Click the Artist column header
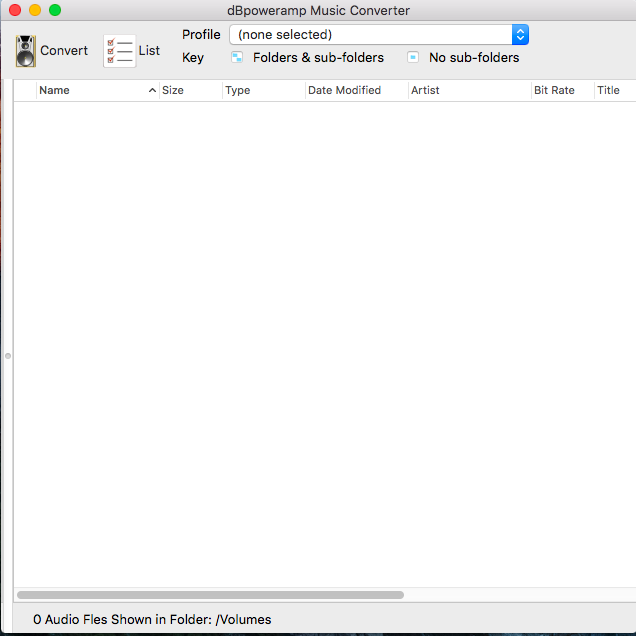Screen dimensions: 636x636 (x=468, y=90)
